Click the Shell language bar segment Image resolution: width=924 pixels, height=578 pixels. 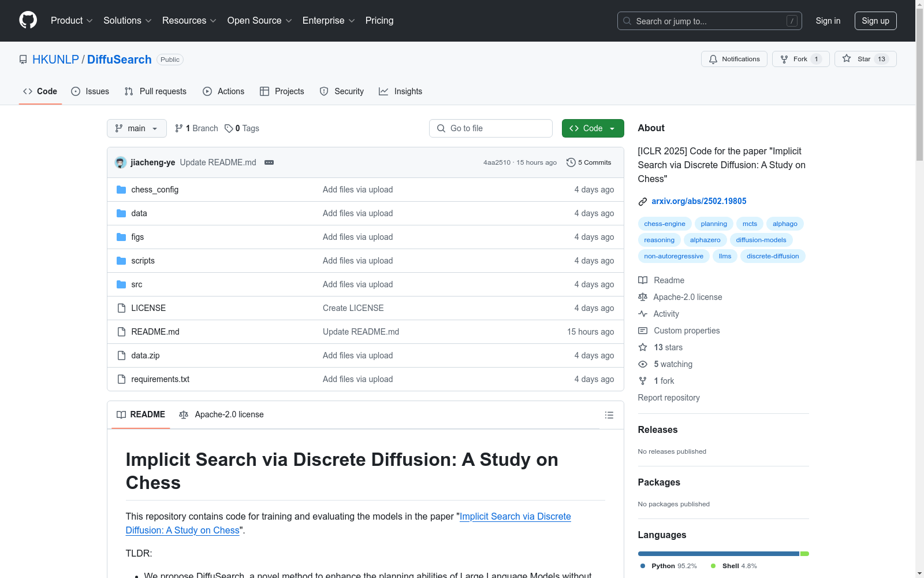[x=804, y=554]
